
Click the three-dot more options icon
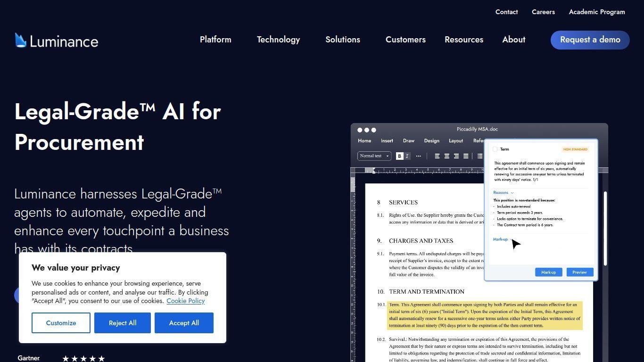(418, 156)
